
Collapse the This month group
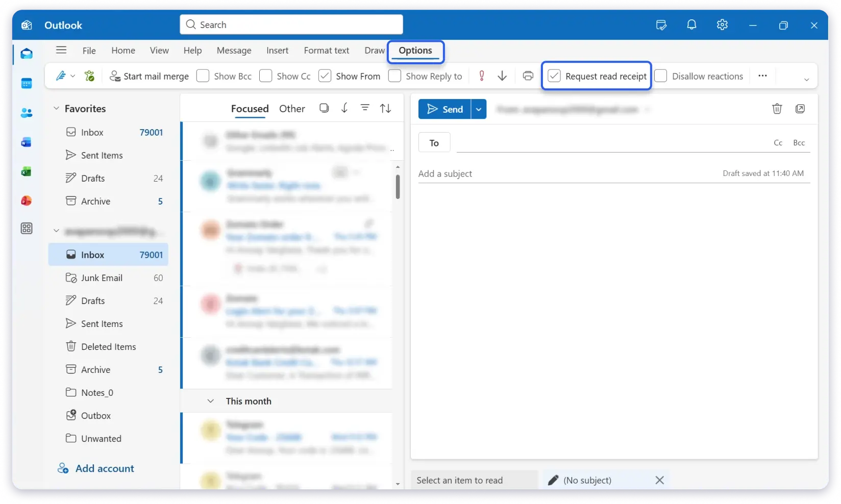click(210, 401)
